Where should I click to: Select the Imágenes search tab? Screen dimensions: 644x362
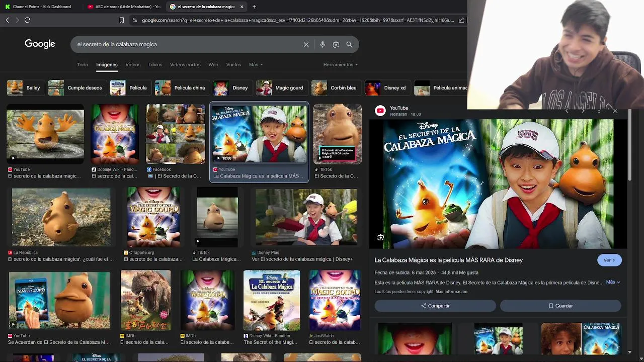pyautogui.click(x=107, y=65)
